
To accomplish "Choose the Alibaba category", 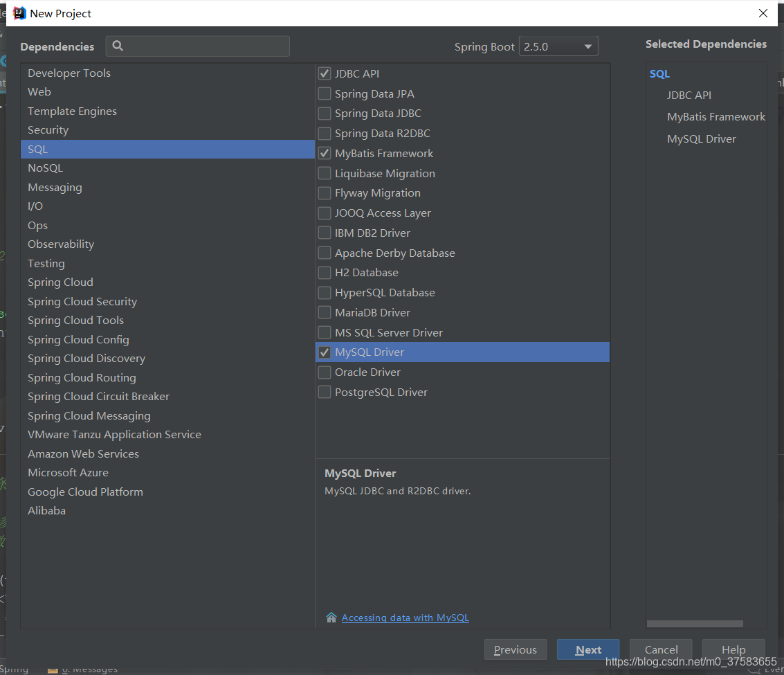I will [167, 511].
